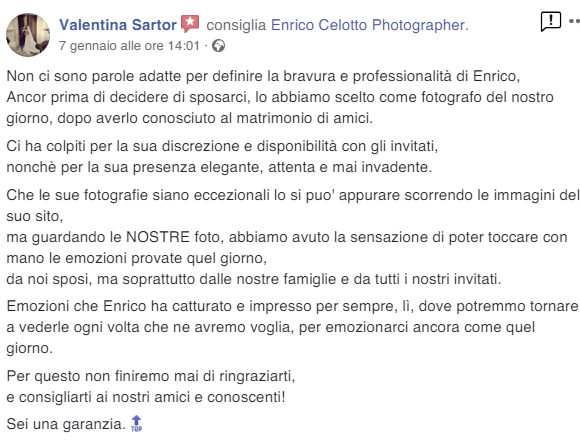Click the line starting "da noi sposi"
The image size is (580, 442).
pos(254,279)
